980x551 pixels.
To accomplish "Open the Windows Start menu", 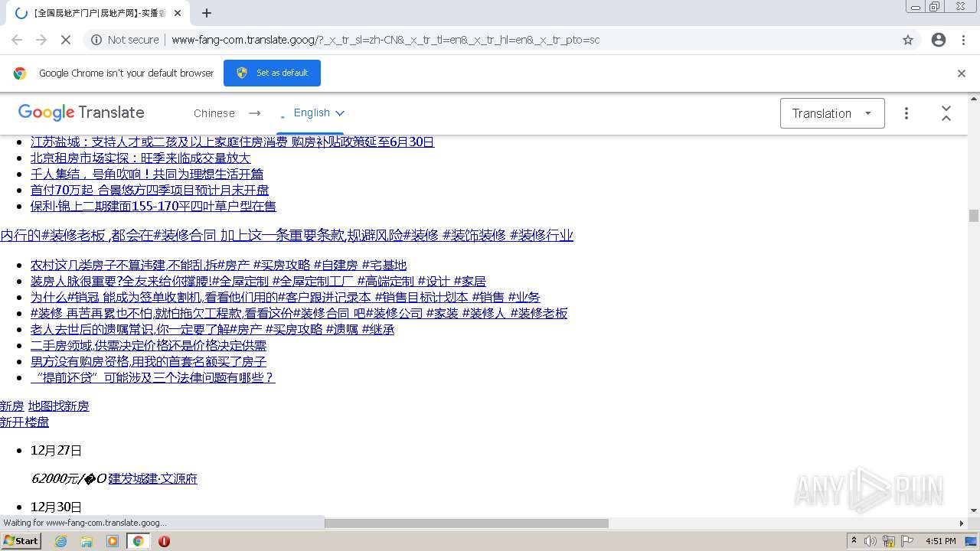I will (21, 540).
